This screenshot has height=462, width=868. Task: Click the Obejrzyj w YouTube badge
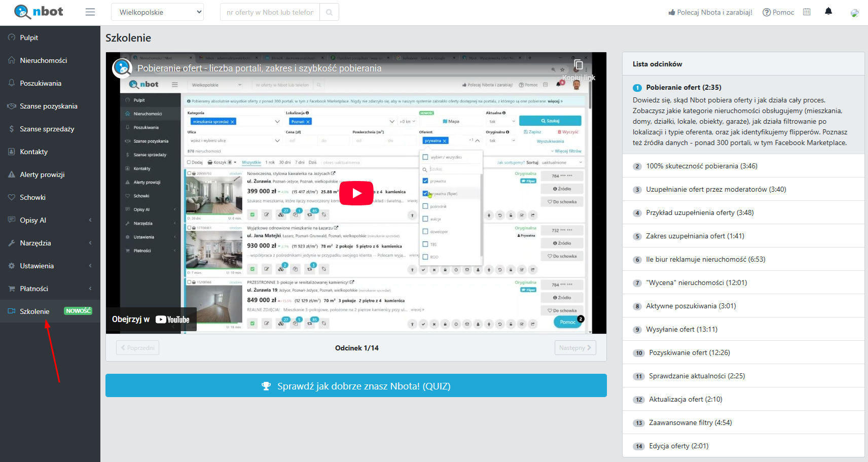[x=151, y=319]
